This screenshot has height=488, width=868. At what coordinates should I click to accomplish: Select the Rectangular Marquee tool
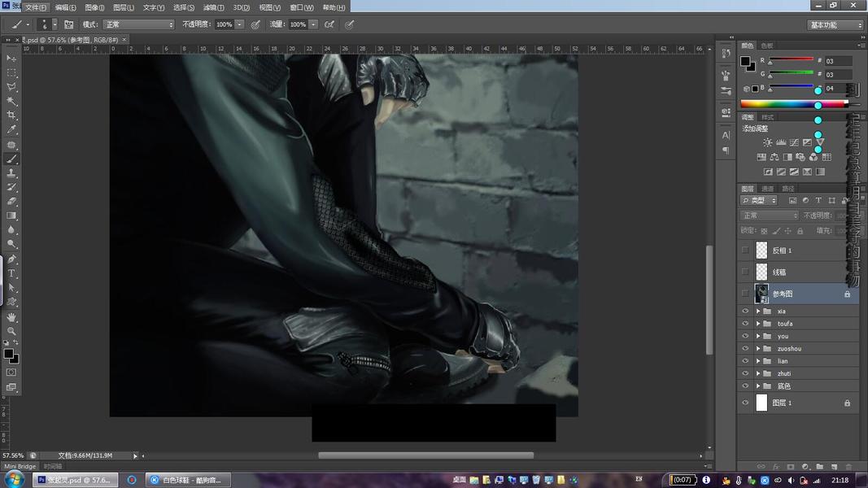point(11,72)
